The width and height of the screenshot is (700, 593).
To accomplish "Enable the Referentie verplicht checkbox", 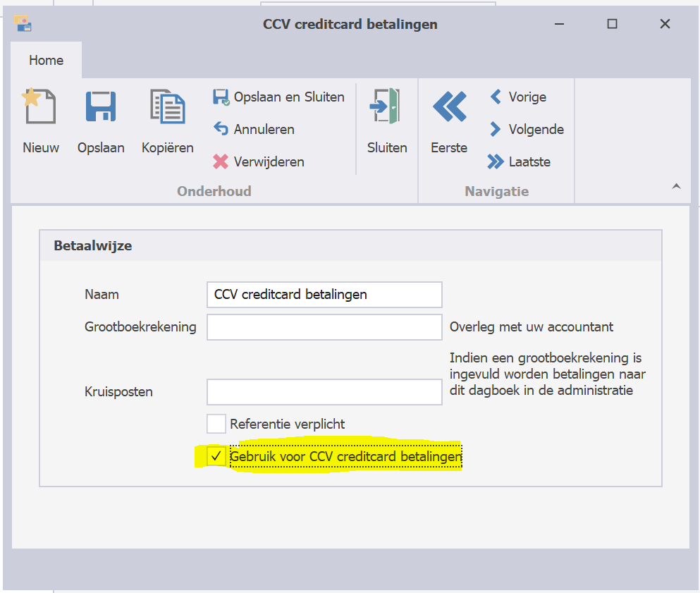I will (x=216, y=424).
